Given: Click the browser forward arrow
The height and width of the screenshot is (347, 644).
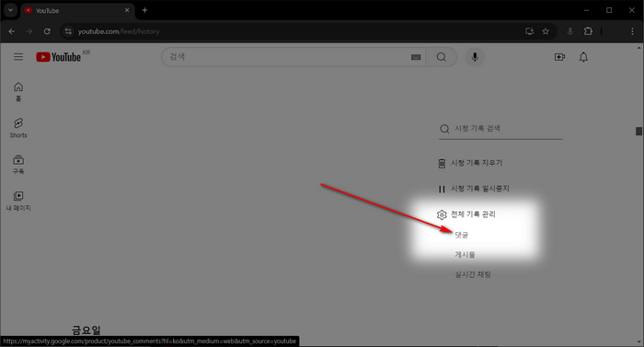Looking at the screenshot, I should [x=29, y=31].
